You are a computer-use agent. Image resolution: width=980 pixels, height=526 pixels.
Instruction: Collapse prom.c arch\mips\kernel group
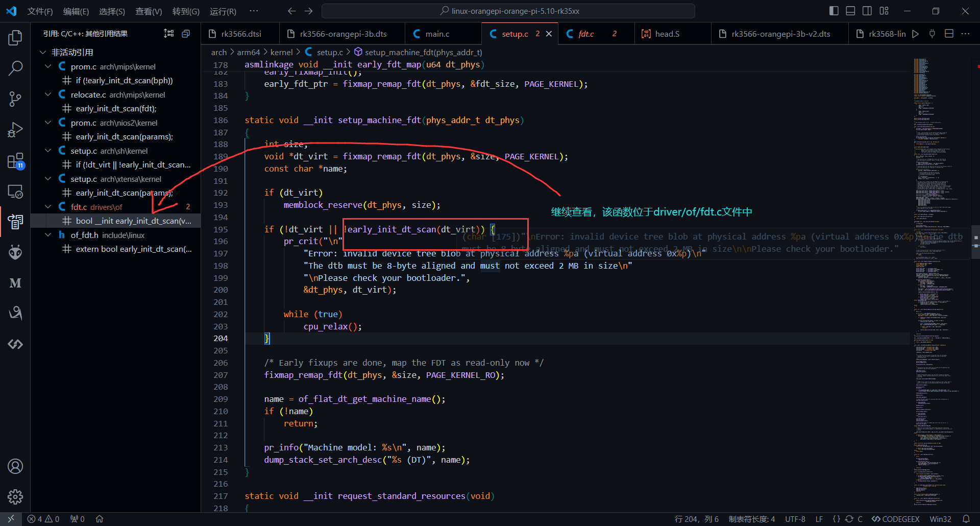pyautogui.click(x=48, y=66)
